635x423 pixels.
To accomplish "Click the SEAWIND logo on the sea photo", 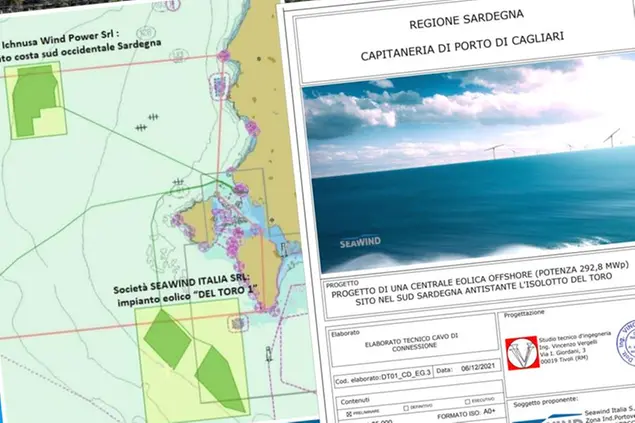I will [360, 242].
